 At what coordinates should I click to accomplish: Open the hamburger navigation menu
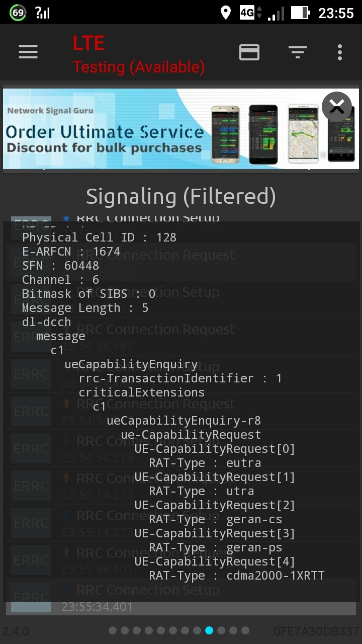point(28,52)
